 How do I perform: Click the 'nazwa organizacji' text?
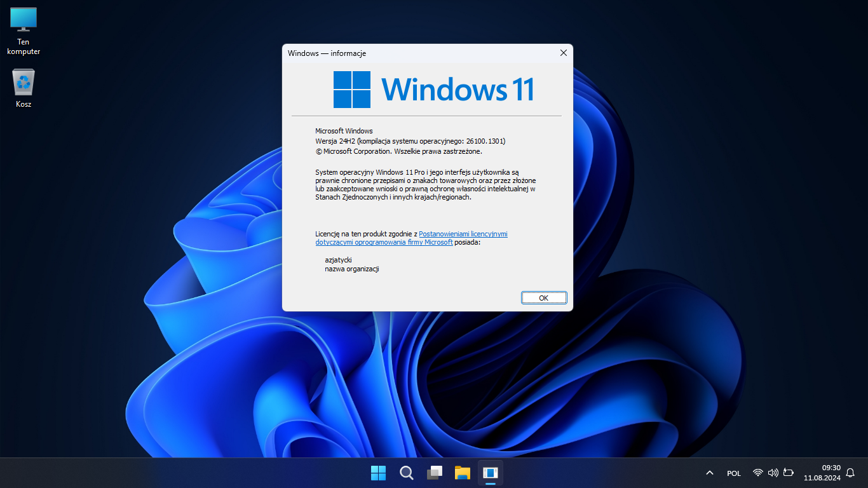click(352, 269)
